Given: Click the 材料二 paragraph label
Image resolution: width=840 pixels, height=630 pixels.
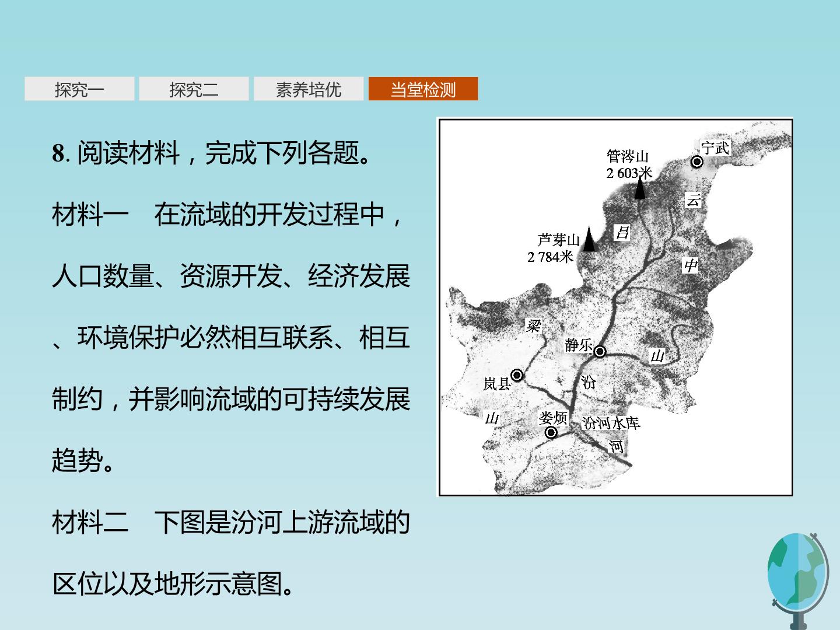Looking at the screenshot, I should click(x=90, y=522).
